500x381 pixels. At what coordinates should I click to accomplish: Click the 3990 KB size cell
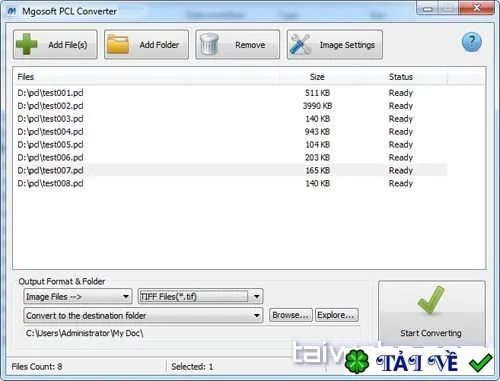(318, 106)
